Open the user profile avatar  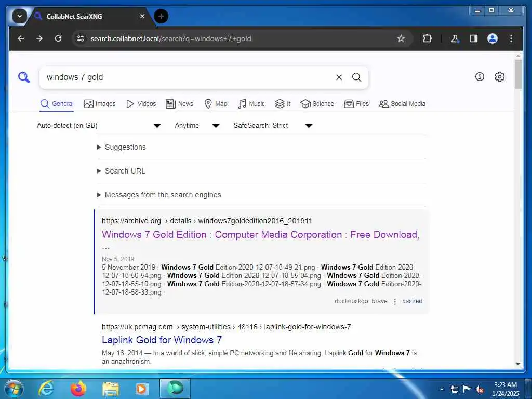(x=493, y=38)
